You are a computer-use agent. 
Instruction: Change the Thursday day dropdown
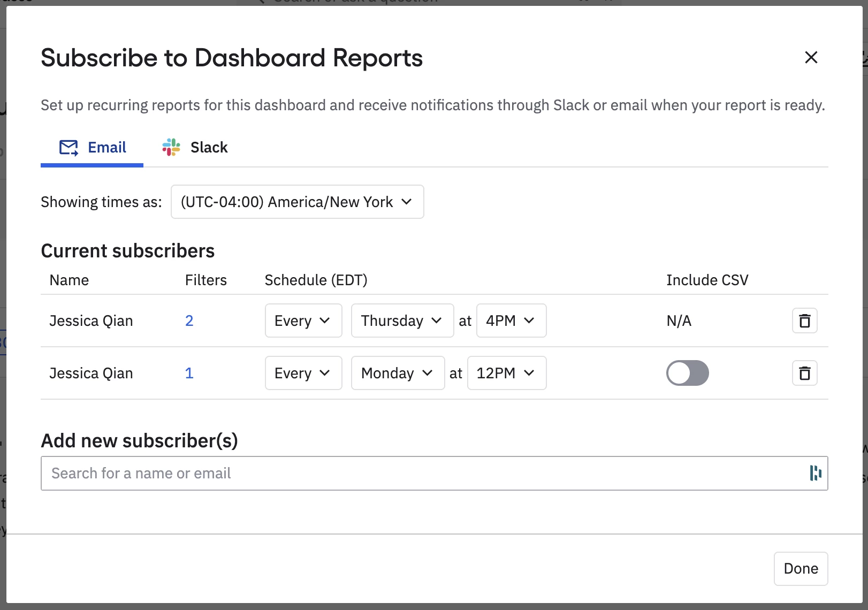(x=402, y=321)
